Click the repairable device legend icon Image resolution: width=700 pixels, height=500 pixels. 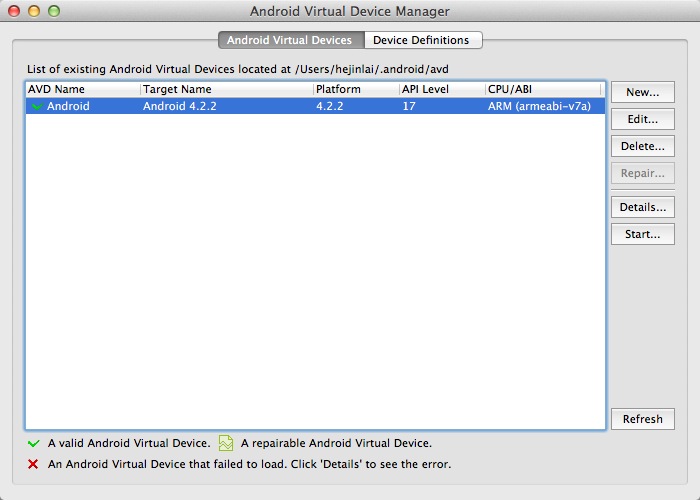coord(226,443)
